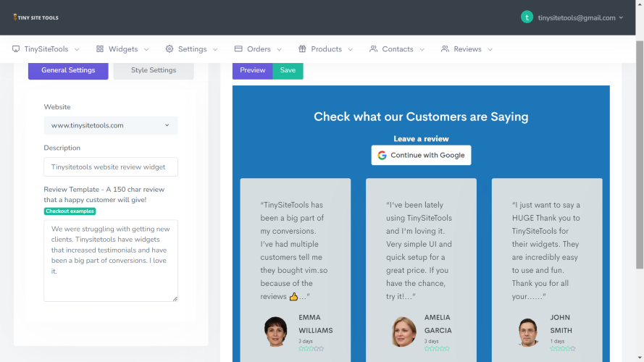Click the Review Template text area
The height and width of the screenshot is (362, 644).
point(111,261)
